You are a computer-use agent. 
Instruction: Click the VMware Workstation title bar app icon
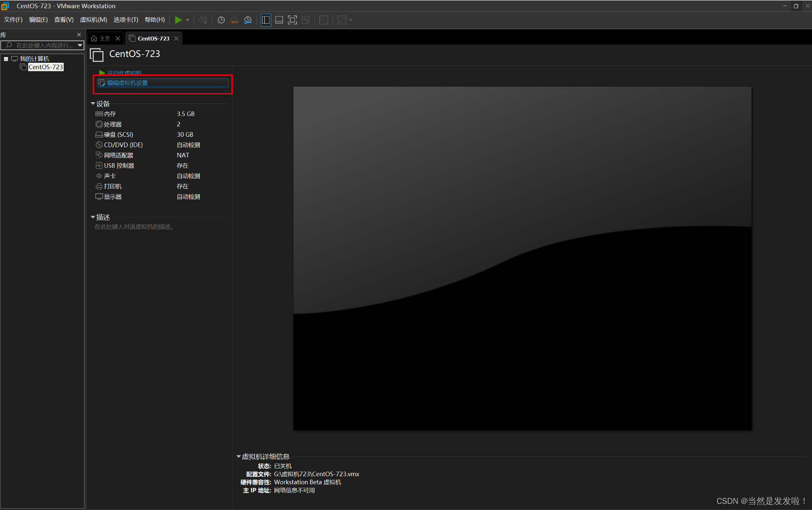point(5,6)
